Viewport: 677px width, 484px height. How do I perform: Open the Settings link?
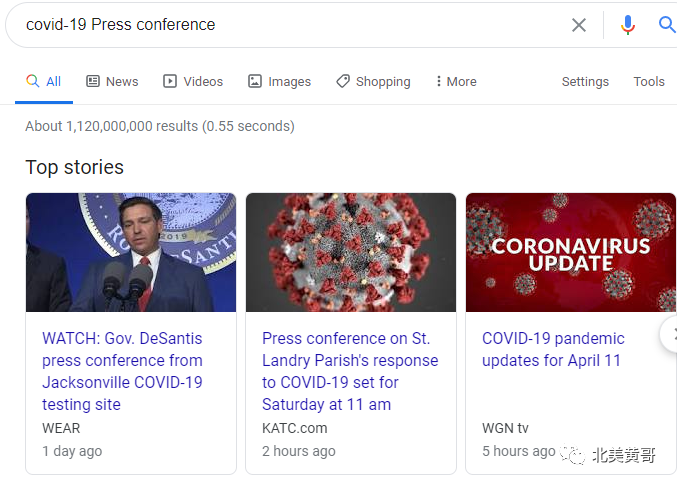click(585, 81)
